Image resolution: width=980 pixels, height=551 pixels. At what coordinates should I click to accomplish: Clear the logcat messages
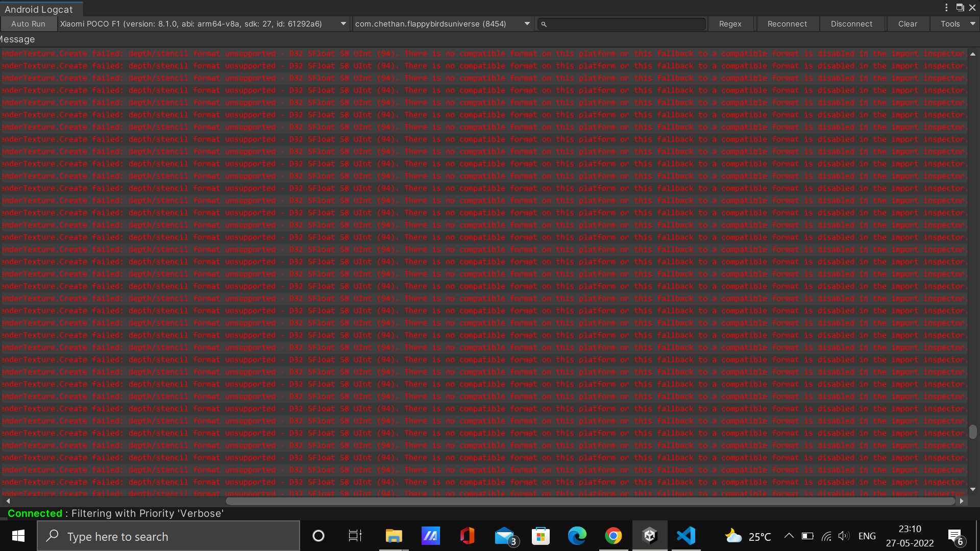[x=908, y=24]
